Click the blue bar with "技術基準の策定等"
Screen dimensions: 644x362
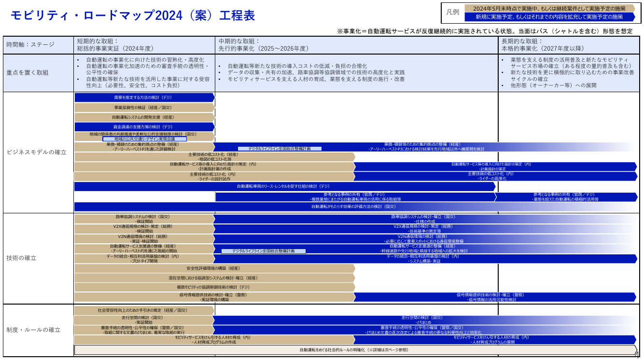[x=425, y=229]
